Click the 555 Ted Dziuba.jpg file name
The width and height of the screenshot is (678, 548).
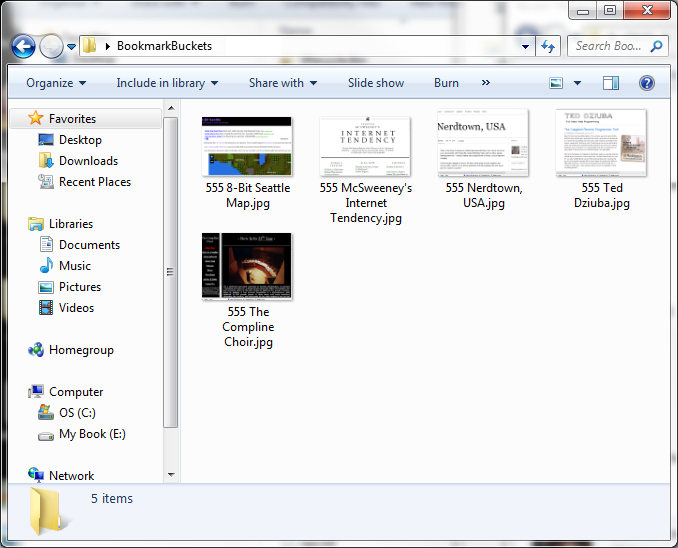tap(601, 195)
